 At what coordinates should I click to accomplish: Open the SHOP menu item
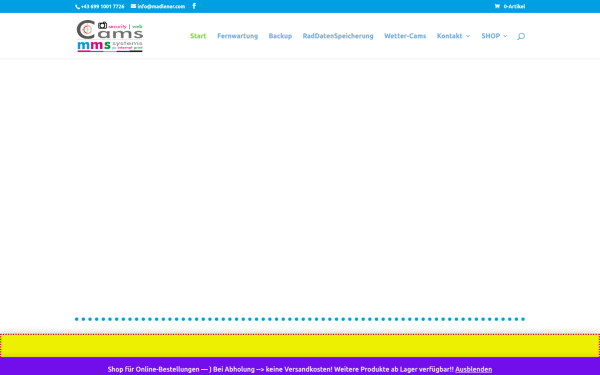click(491, 36)
